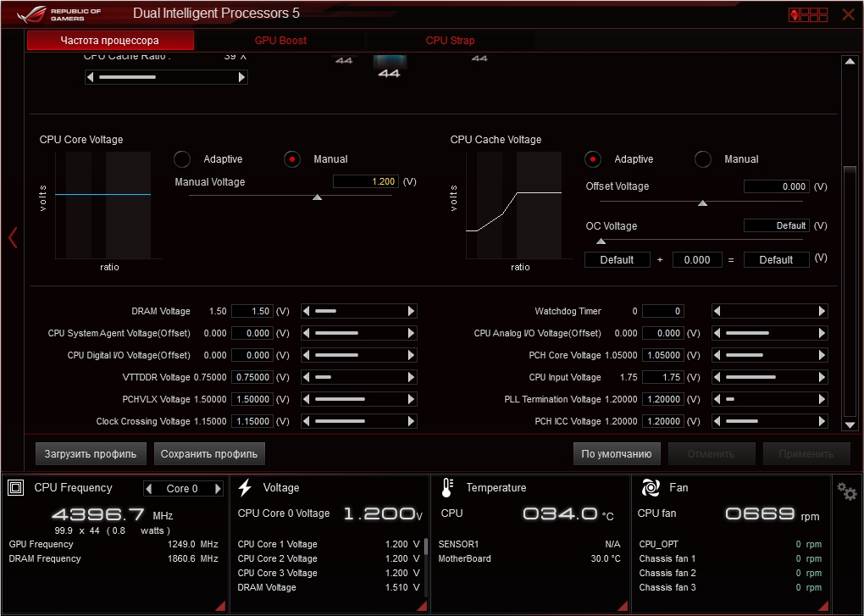The height and width of the screenshot is (616, 864).
Task: Increase Watchdog Timer with right arrow
Action: (822, 311)
